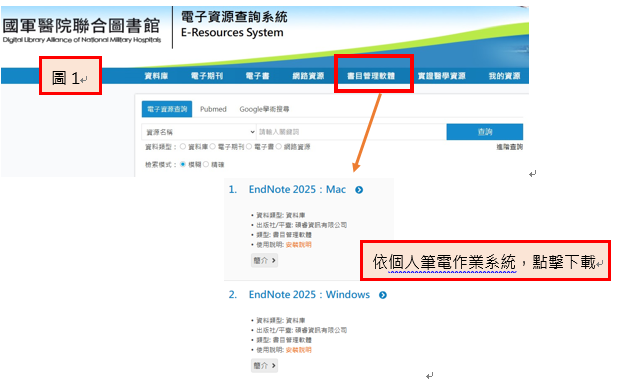Image resolution: width=618 pixels, height=383 pixels.
Task: Open the 進階查詢 advanced search link
Action: (x=509, y=147)
